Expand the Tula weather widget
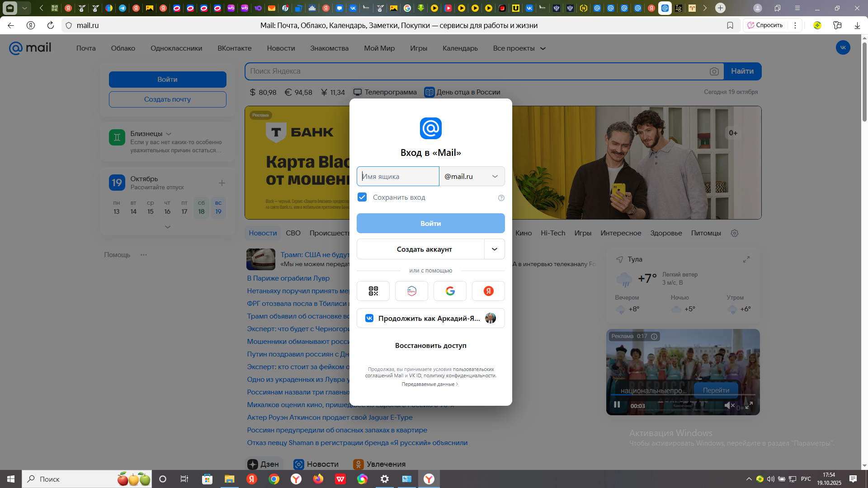The width and height of the screenshot is (868, 488). (x=746, y=259)
